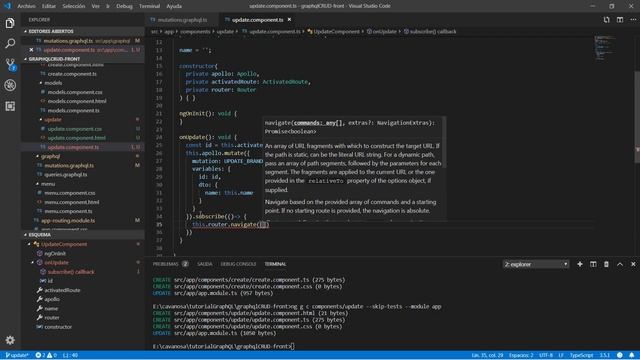640x360 pixels.
Task: Click onUpdate in the breadcrumb
Action: point(384,31)
